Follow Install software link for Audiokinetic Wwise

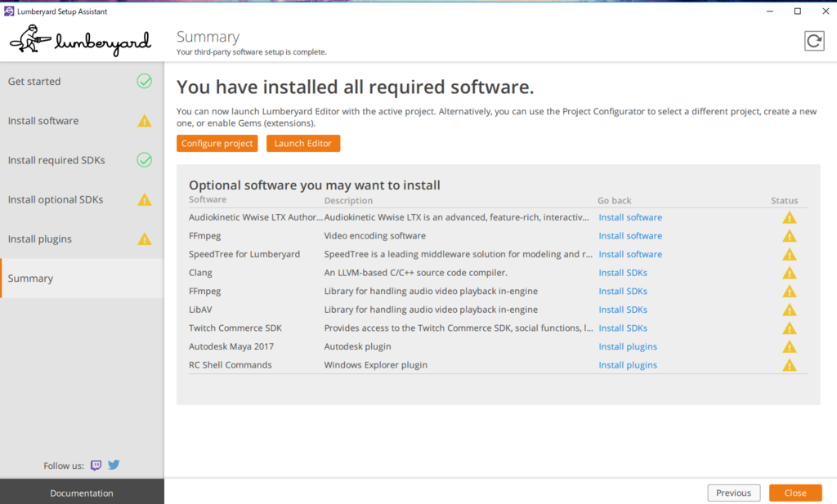point(630,217)
